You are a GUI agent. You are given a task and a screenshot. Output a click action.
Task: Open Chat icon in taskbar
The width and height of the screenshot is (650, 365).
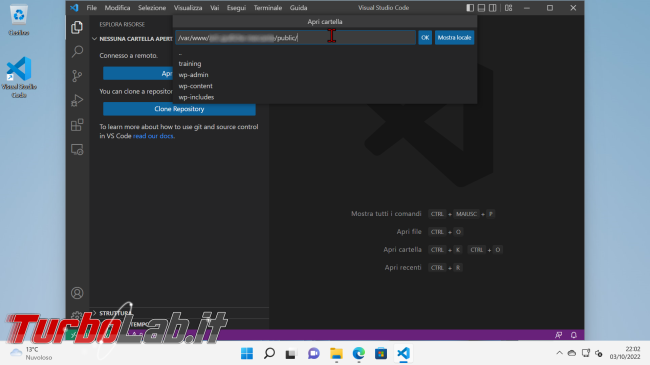(314, 353)
